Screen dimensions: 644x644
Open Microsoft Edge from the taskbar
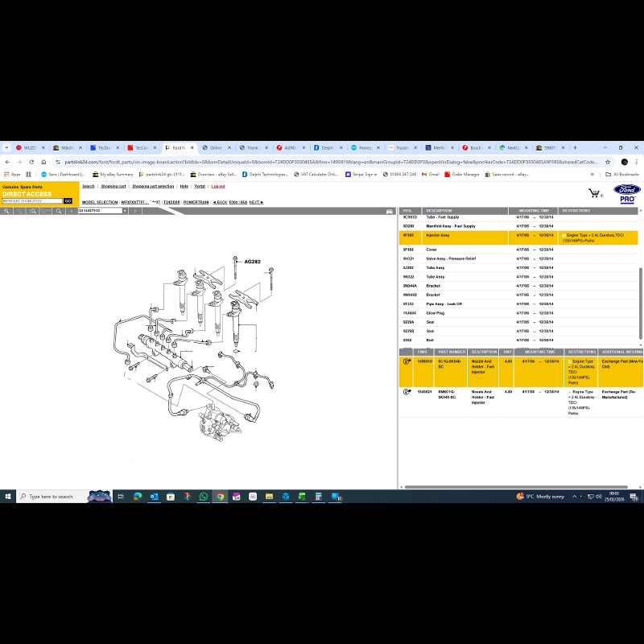(x=138, y=497)
